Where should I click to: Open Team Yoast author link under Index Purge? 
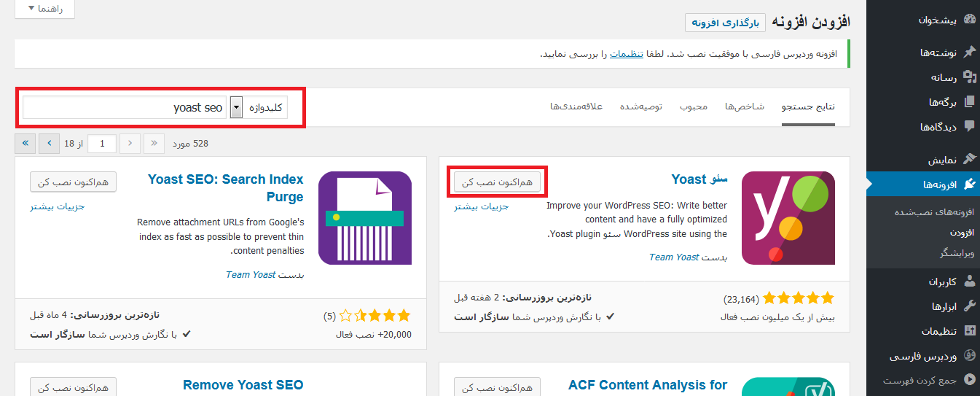click(x=251, y=274)
